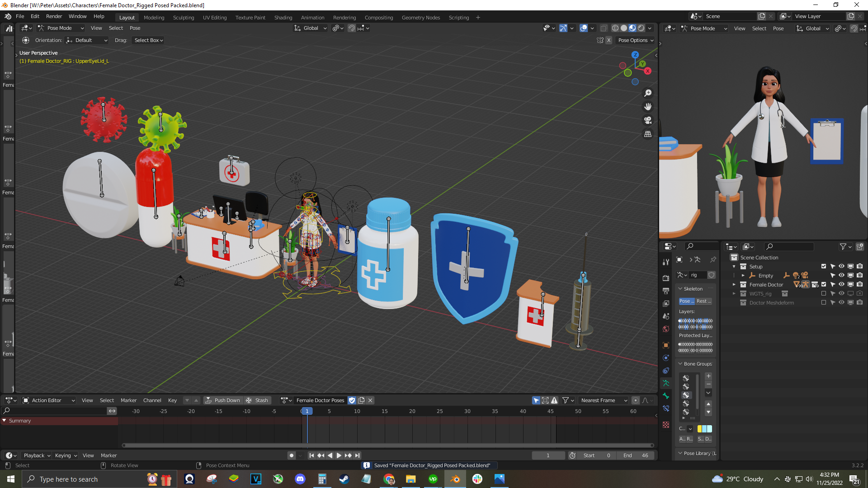Open Render properties tab
The image size is (868, 488).
tap(666, 278)
